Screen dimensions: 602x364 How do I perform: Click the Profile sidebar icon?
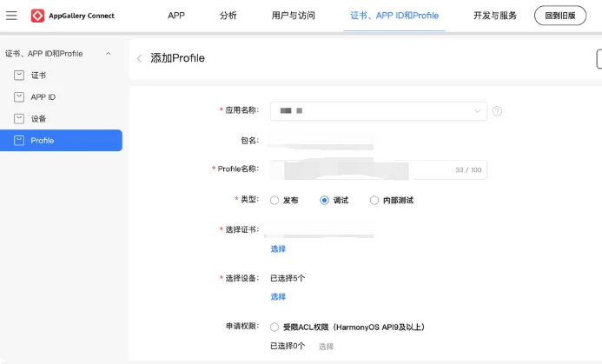pyautogui.click(x=19, y=141)
